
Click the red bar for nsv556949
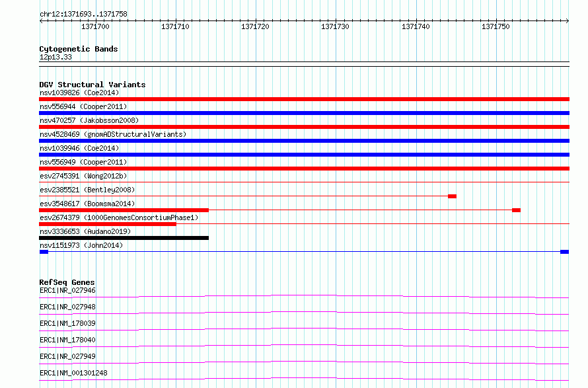[304, 169]
